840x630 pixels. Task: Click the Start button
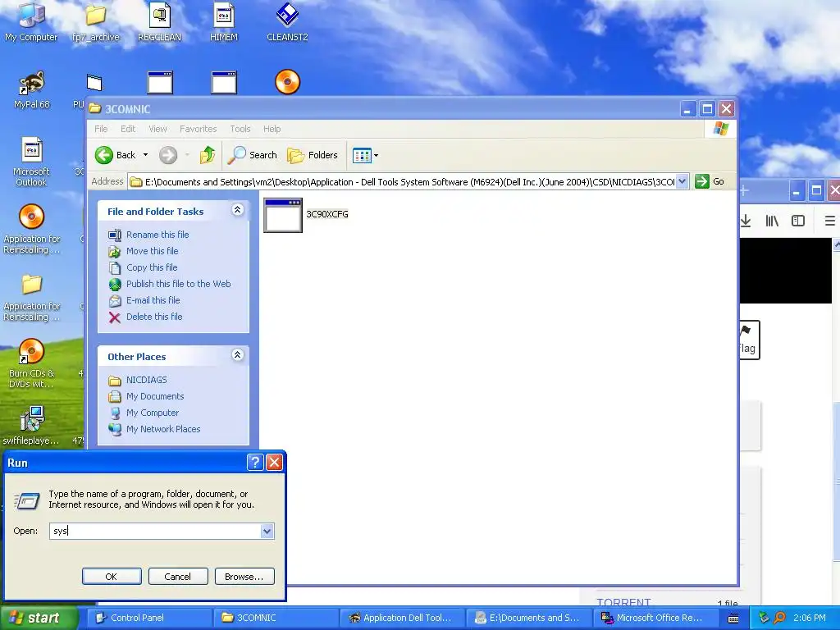(x=39, y=619)
